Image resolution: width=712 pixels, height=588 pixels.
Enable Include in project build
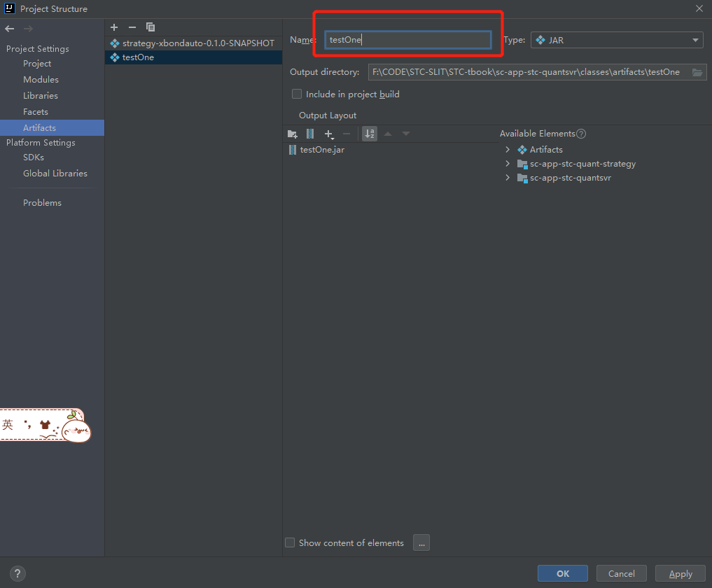pos(297,94)
